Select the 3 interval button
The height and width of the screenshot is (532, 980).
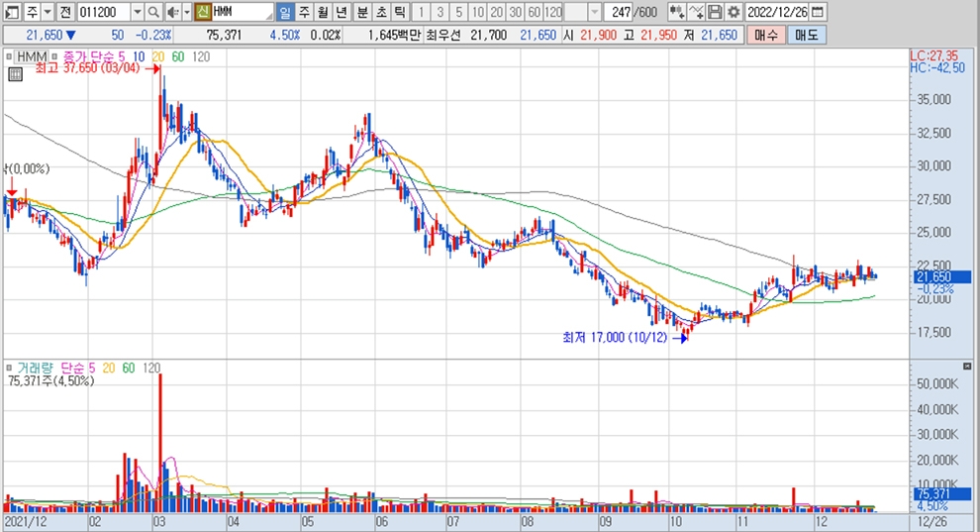(x=440, y=11)
